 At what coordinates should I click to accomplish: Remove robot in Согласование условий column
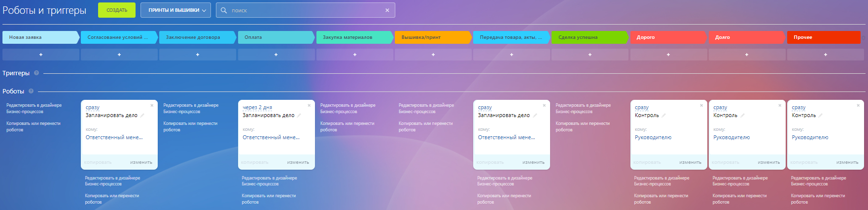[152, 105]
